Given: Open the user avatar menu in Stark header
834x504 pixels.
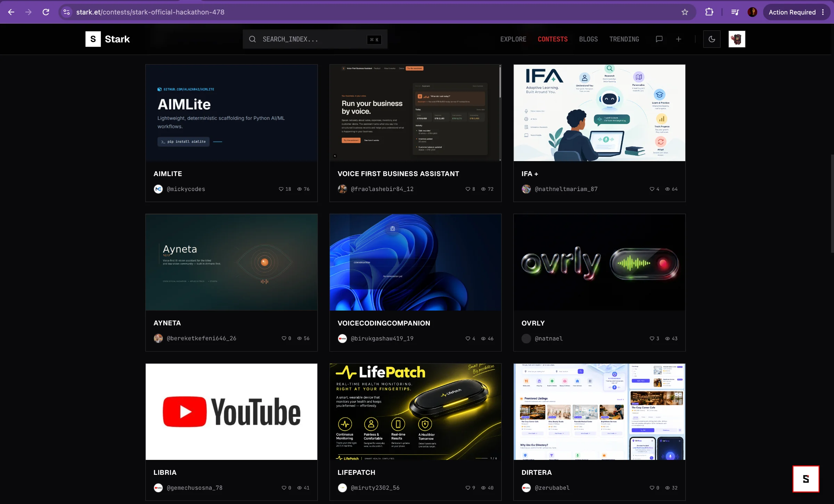Looking at the screenshot, I should pyautogui.click(x=737, y=39).
